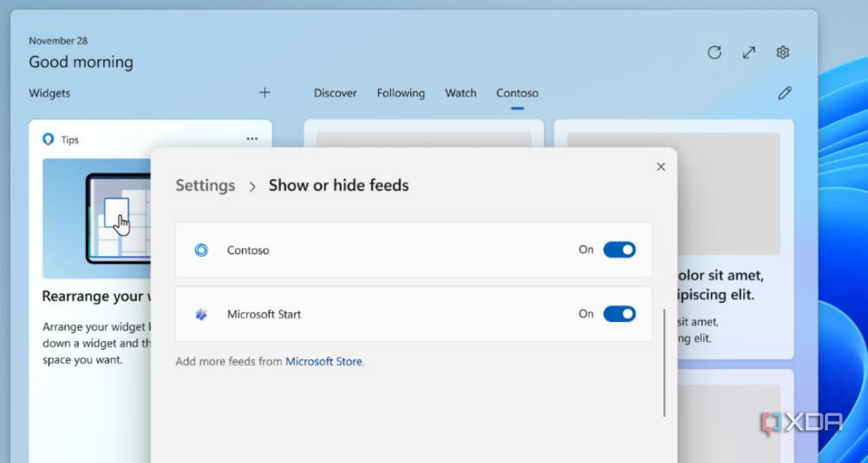Click the plus icon to add widgets
Viewport: 868px width, 463px height.
pyautogui.click(x=264, y=92)
